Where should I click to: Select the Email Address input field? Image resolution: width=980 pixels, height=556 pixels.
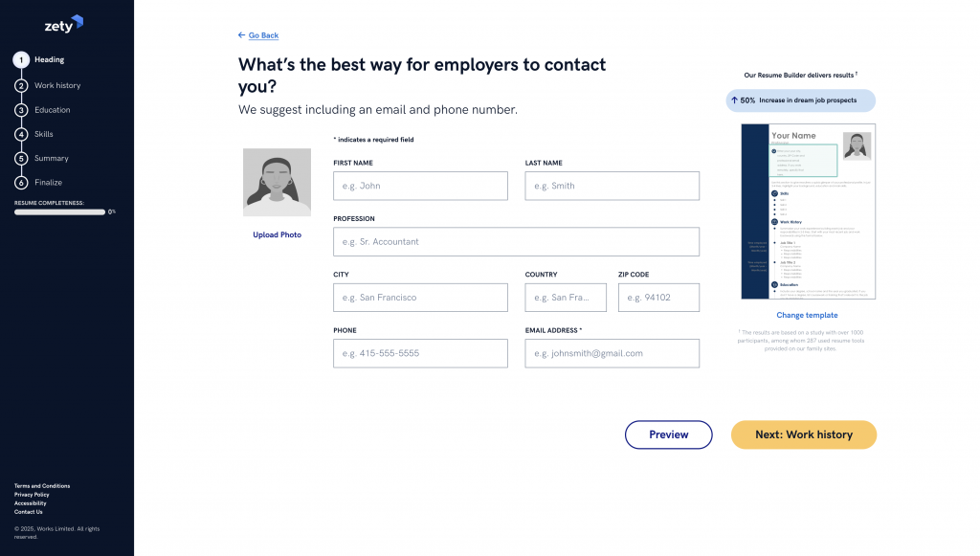612,353
